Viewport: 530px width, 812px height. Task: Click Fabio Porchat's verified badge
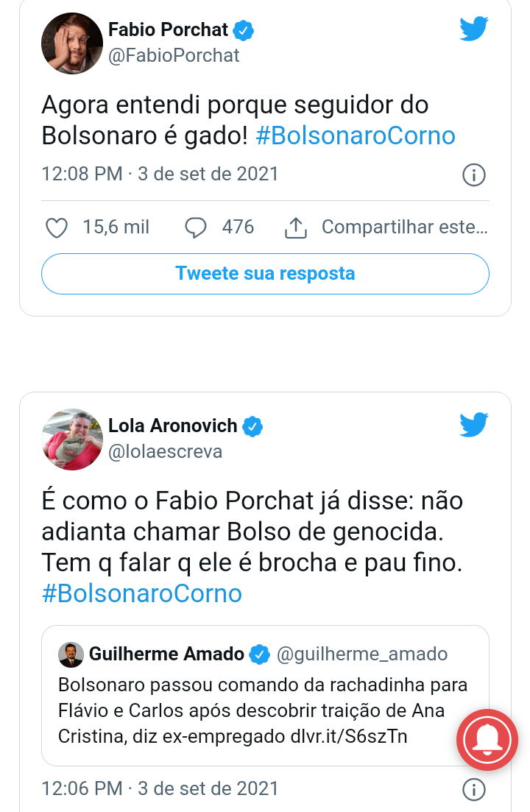click(243, 30)
